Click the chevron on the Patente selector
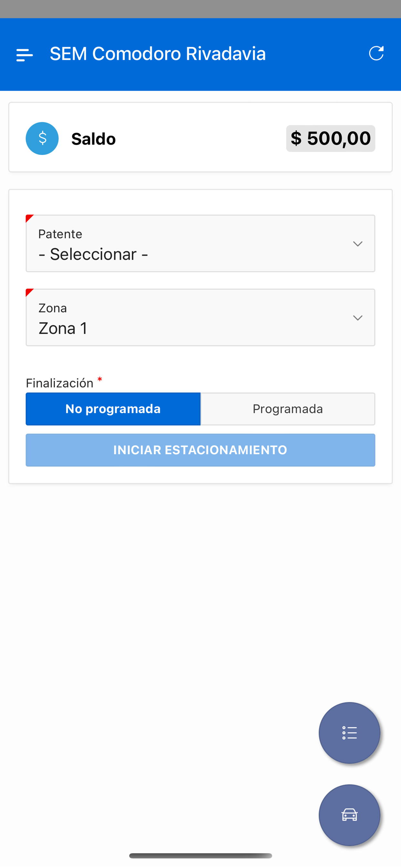 pyautogui.click(x=358, y=243)
